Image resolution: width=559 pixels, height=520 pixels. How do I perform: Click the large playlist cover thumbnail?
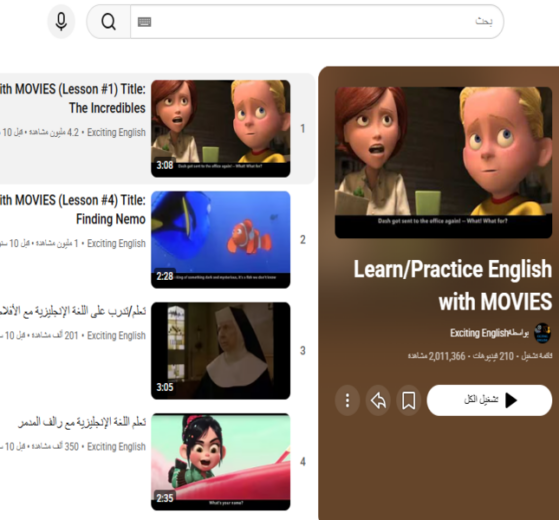click(443, 163)
